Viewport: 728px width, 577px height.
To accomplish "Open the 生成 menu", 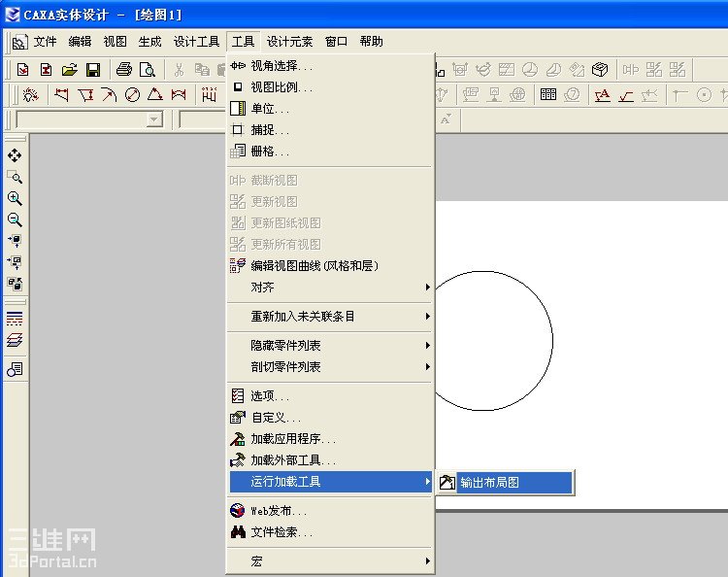I will pyautogui.click(x=149, y=42).
